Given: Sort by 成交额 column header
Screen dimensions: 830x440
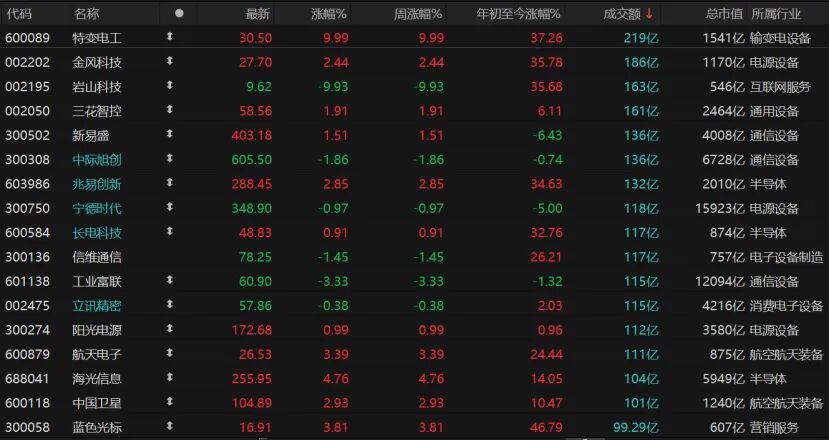Looking at the screenshot, I should pyautogui.click(x=622, y=14).
